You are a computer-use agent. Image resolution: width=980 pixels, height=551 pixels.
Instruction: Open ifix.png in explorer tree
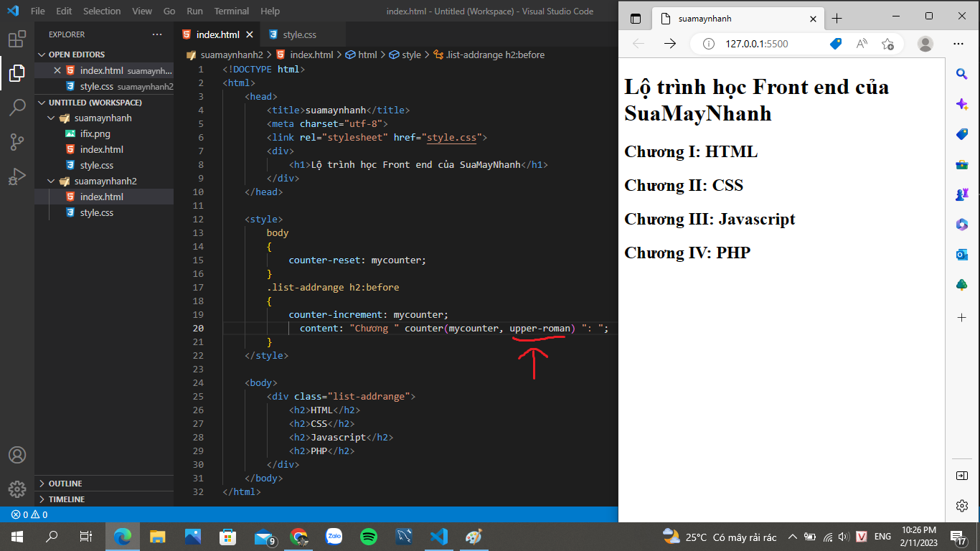pos(104,134)
